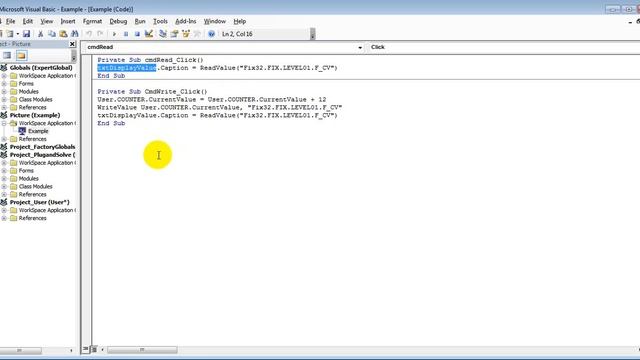
Task: Click the Cut scissors icon
Action: pos(40,34)
